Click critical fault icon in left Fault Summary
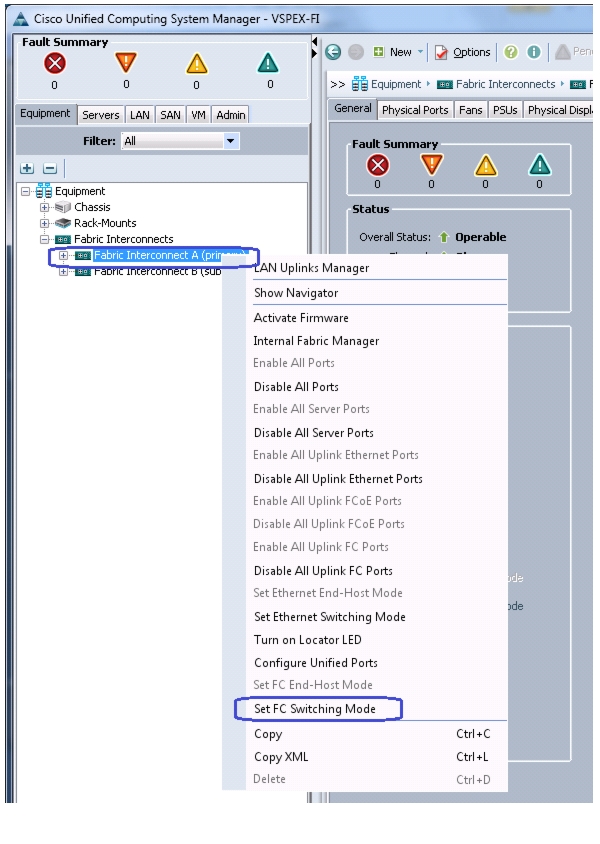The width and height of the screenshot is (600, 844). click(55, 64)
